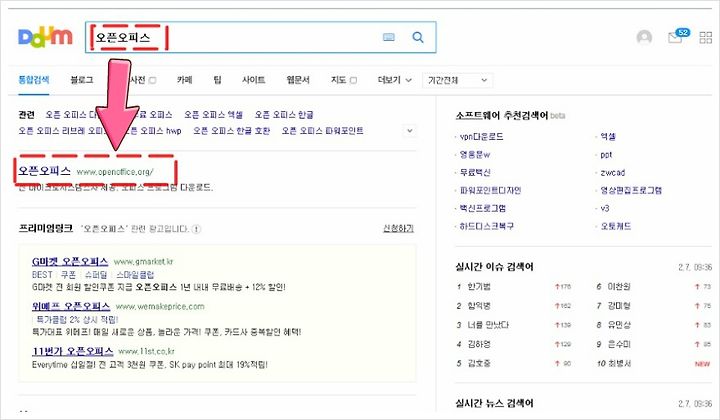Switch to the 웹문서 tab
This screenshot has height=420, width=720.
298,80
